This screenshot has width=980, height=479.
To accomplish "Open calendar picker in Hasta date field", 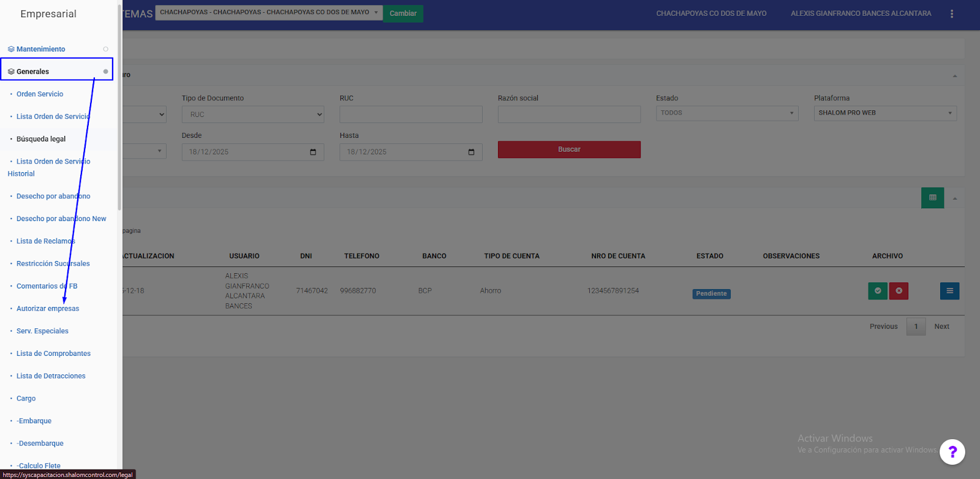I will pos(471,152).
